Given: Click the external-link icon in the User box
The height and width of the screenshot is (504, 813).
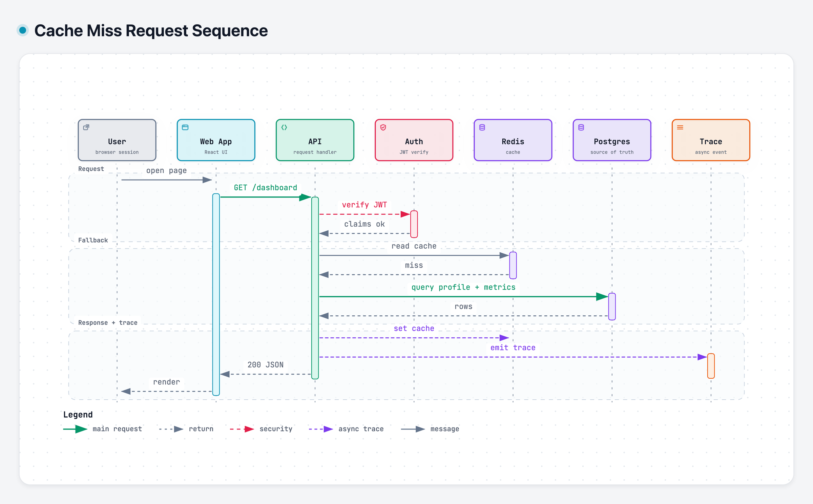Looking at the screenshot, I should tap(86, 127).
